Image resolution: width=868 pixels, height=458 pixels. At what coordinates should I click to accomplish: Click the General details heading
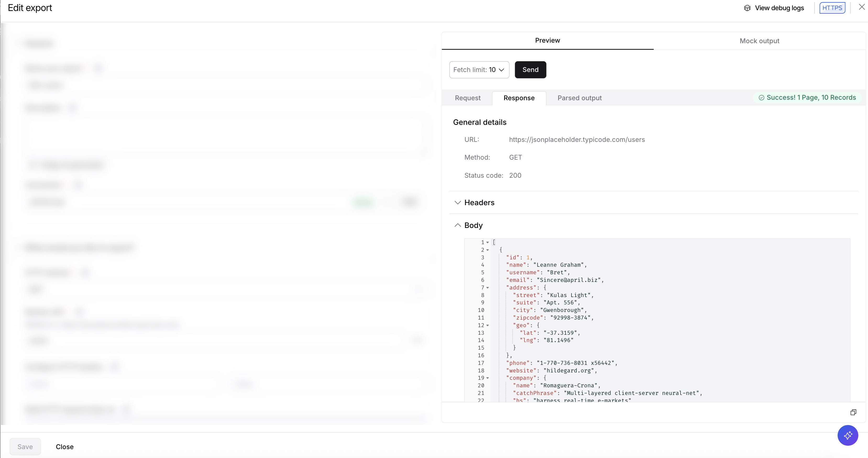click(480, 122)
